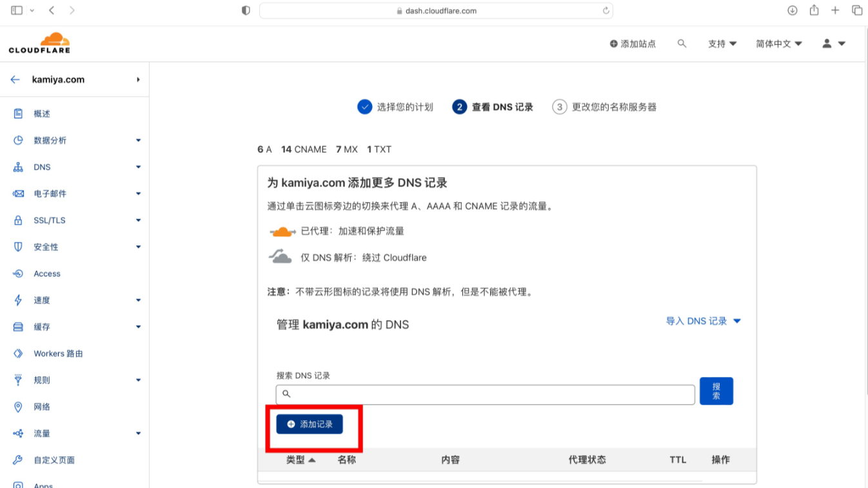The width and height of the screenshot is (868, 488).
Task: Click the Workers 路由 diamond icon
Action: point(18,354)
